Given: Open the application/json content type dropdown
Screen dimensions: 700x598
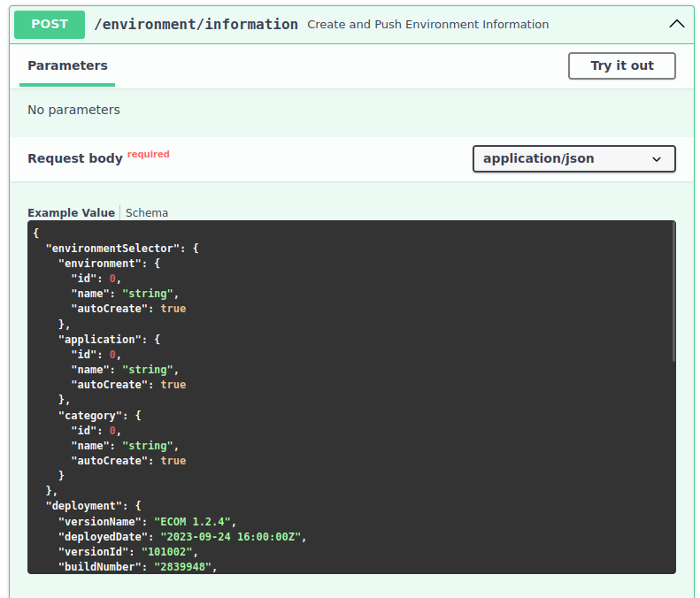Looking at the screenshot, I should pyautogui.click(x=573, y=159).
